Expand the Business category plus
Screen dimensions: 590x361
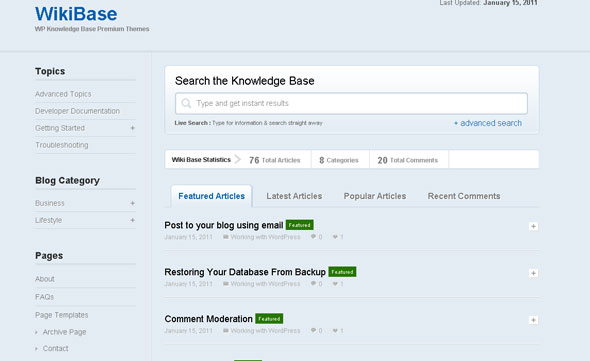coord(132,203)
